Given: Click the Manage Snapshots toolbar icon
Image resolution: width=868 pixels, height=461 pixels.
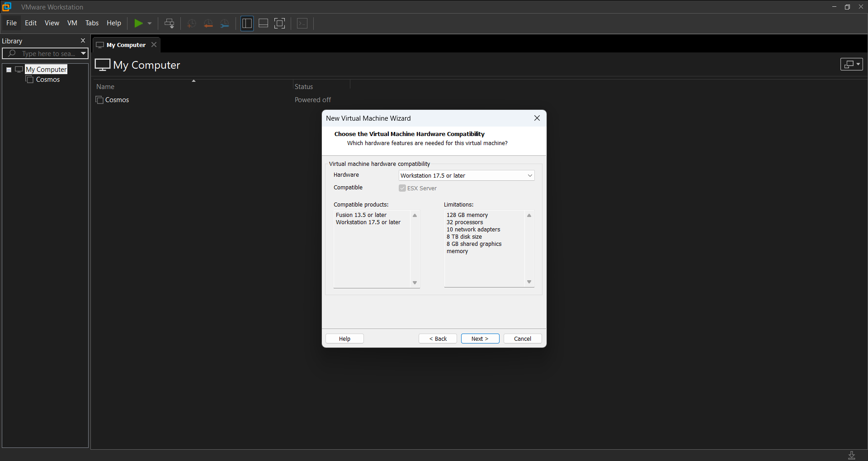Looking at the screenshot, I should point(225,24).
